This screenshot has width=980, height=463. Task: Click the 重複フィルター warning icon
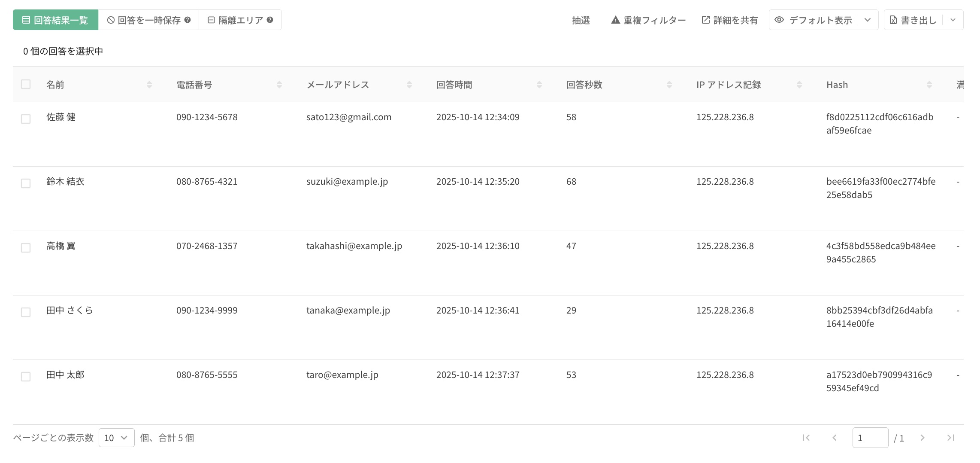click(x=615, y=20)
